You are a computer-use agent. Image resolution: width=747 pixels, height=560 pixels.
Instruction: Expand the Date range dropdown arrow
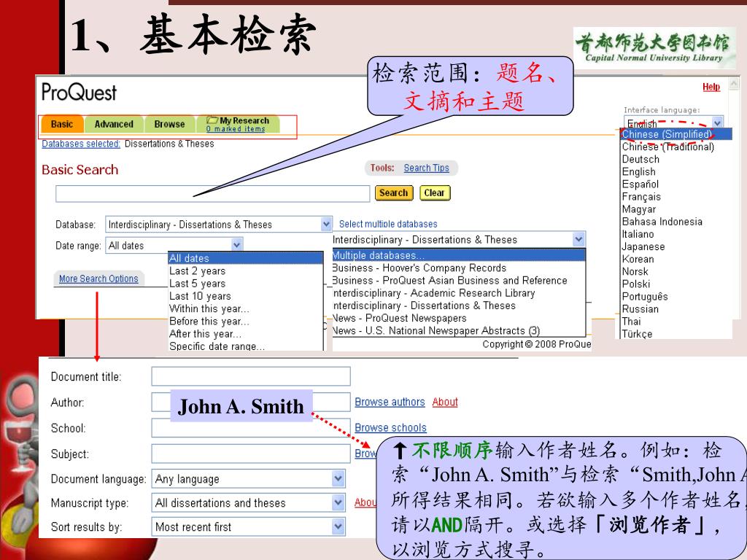[x=237, y=245]
